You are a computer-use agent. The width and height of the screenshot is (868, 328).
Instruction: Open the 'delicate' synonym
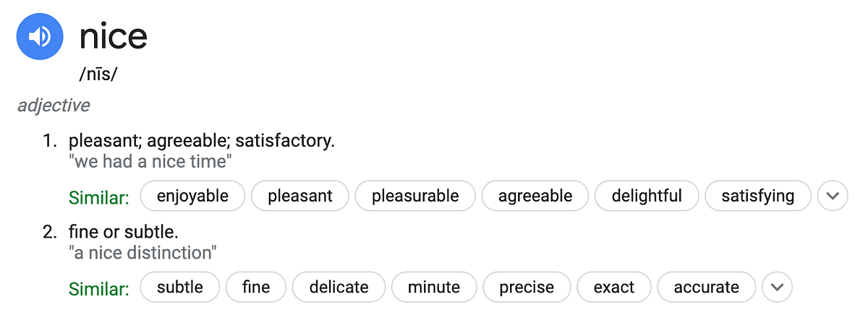point(339,287)
